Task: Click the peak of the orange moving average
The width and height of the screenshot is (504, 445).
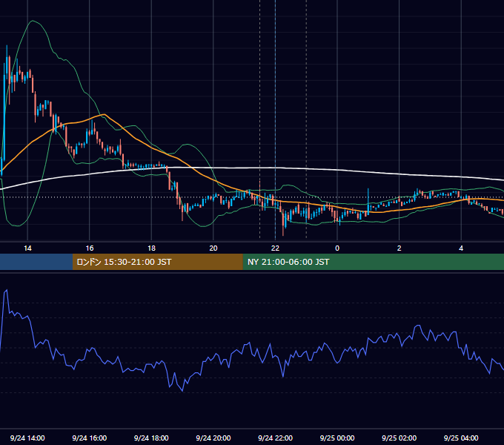Action: pos(104,114)
